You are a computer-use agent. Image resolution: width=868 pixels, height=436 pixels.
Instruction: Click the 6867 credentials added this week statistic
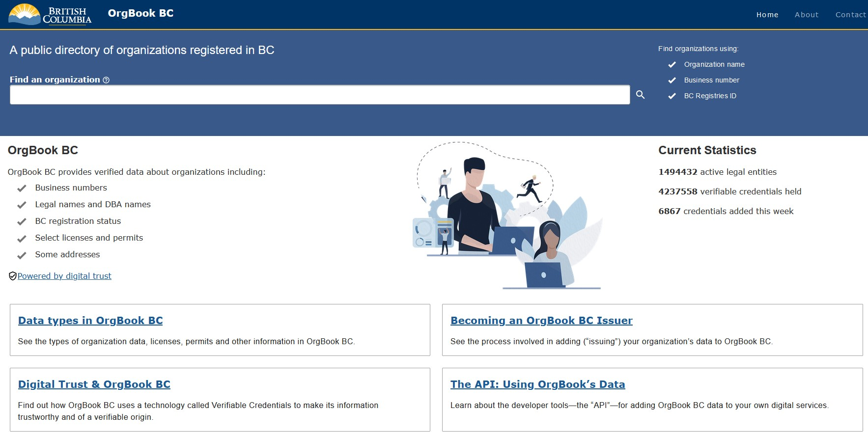coord(726,211)
